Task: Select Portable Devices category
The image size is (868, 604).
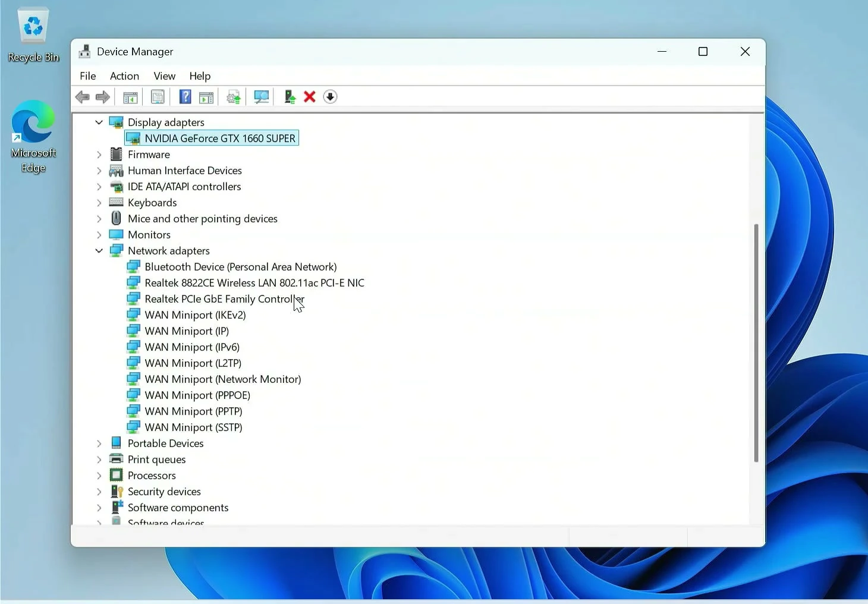Action: click(165, 443)
